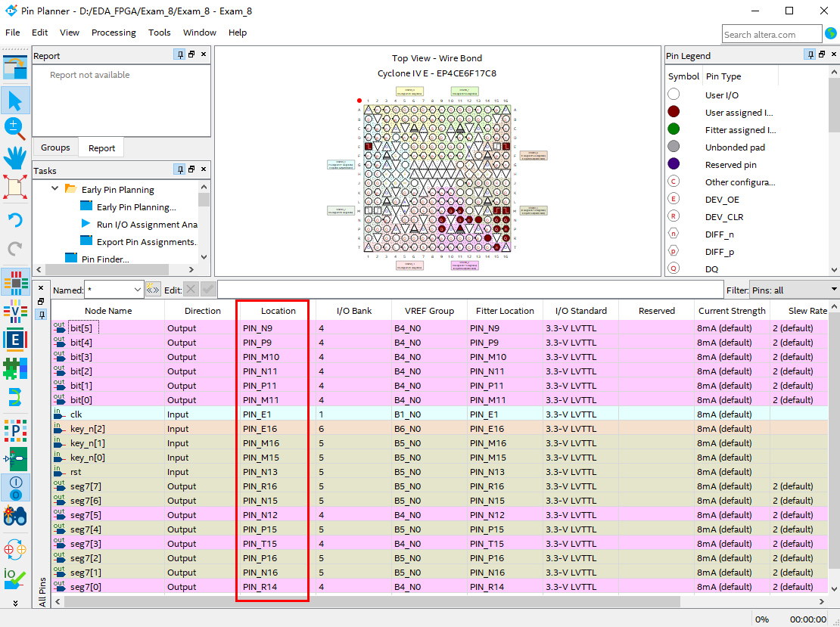The image size is (840, 627).
Task: Open the Help menu
Action: (x=238, y=33)
